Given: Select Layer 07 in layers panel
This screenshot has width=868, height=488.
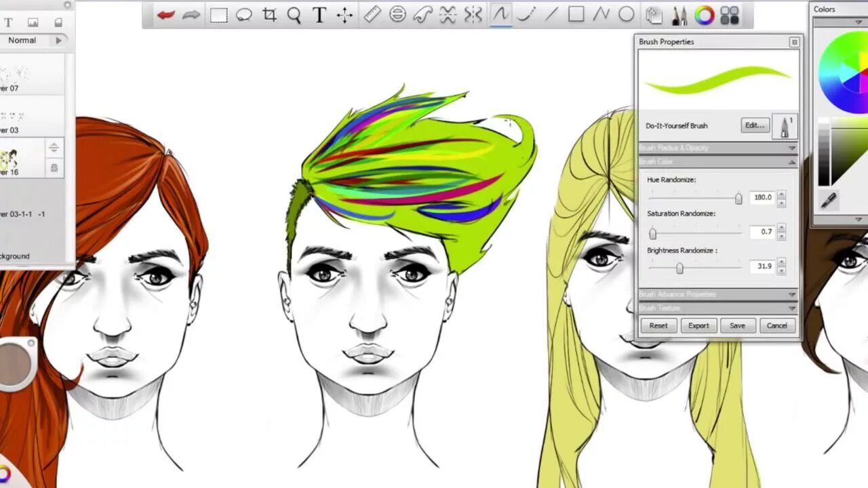Looking at the screenshot, I should click(32, 75).
